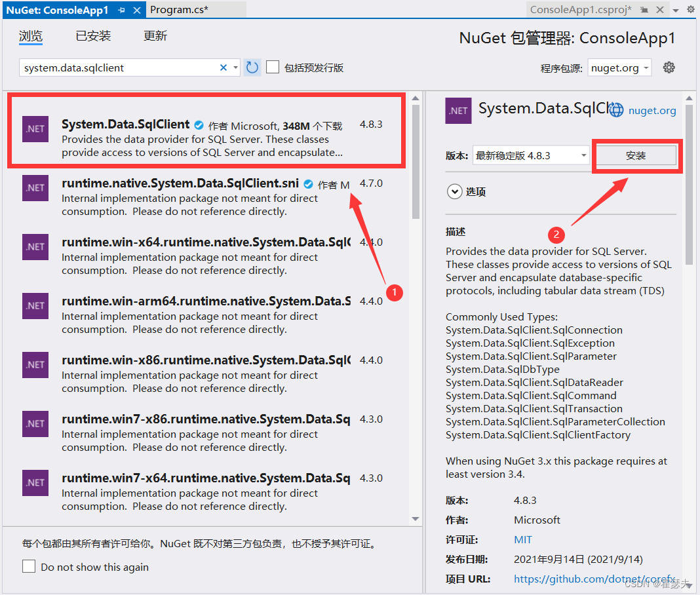Click the verified badge on System.Data.SqlClient
The image size is (700, 595).
pos(199,125)
